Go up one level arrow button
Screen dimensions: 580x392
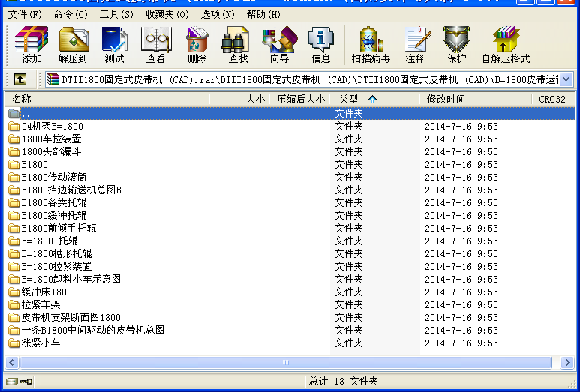pos(20,79)
